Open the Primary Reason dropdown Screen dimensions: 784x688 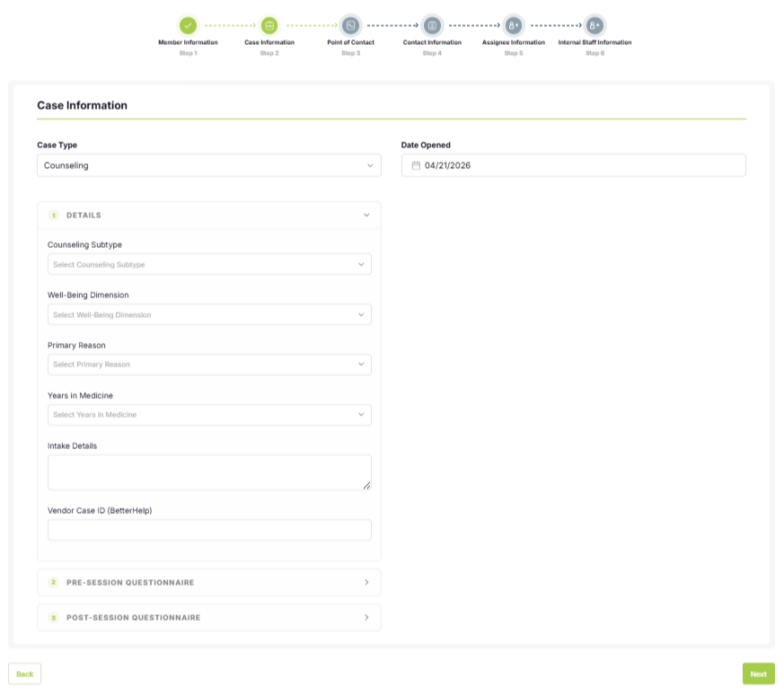point(209,365)
